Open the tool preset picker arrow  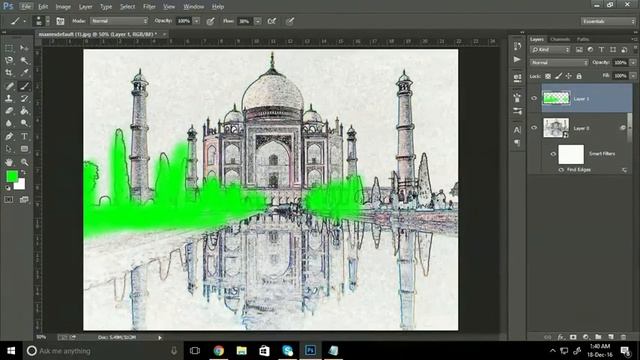24,21
